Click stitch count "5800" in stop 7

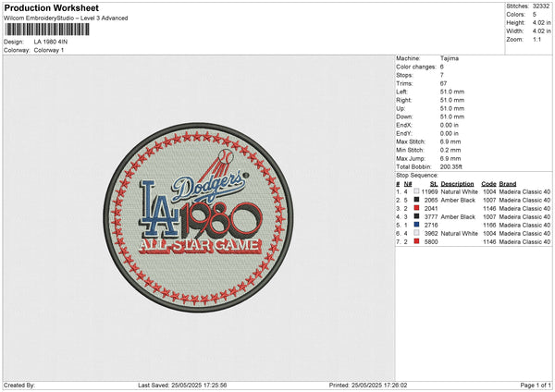click(x=431, y=241)
